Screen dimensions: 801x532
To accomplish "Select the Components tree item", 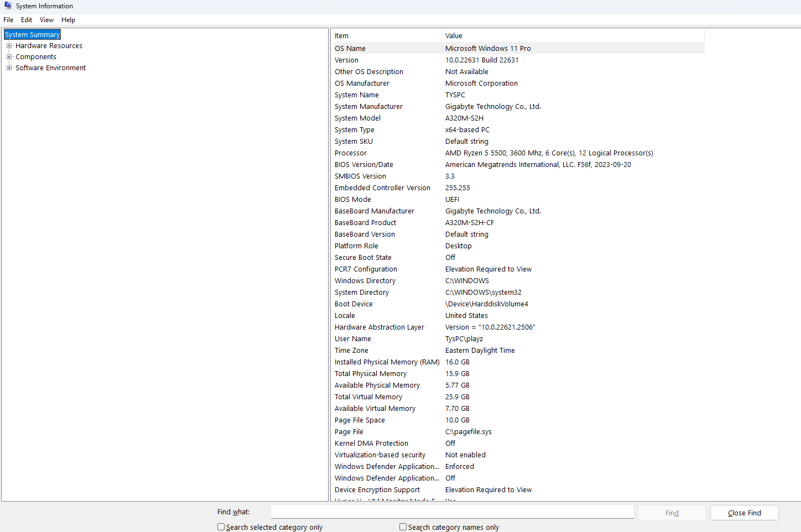I will pyautogui.click(x=36, y=57).
